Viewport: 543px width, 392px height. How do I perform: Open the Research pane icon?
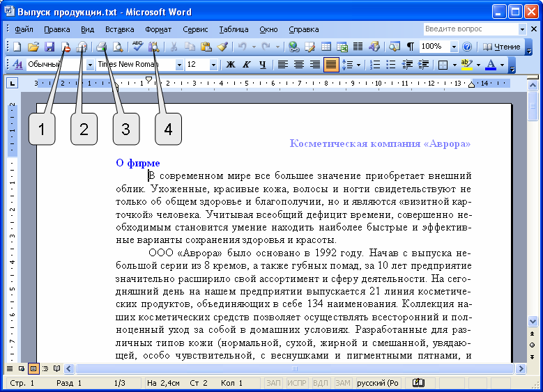[153, 47]
